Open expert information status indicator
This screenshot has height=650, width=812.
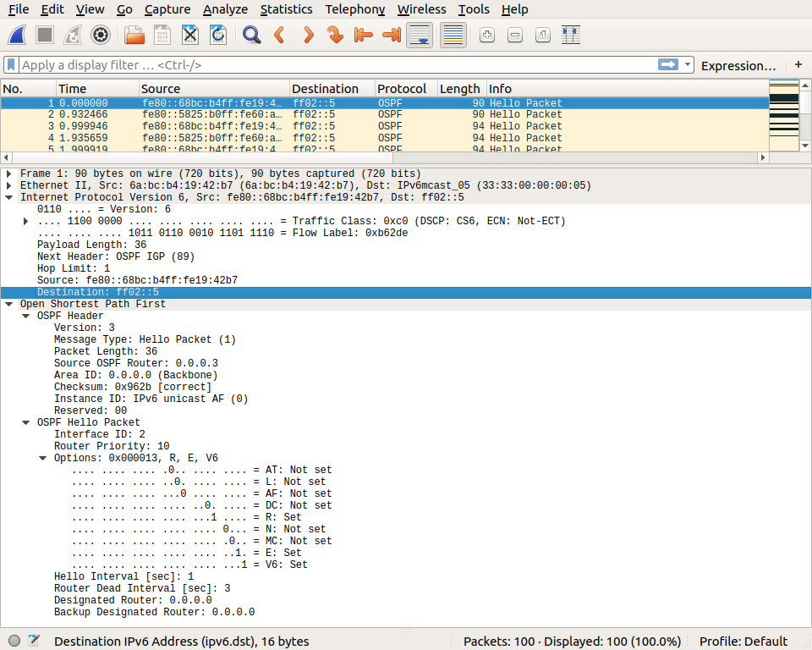[x=14, y=641]
